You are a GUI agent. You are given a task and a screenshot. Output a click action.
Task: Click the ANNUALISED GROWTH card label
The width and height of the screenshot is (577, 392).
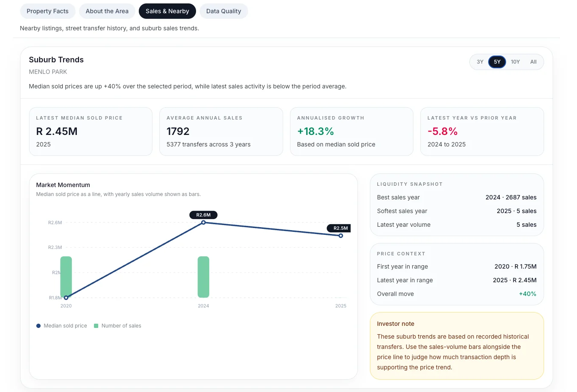point(331,118)
